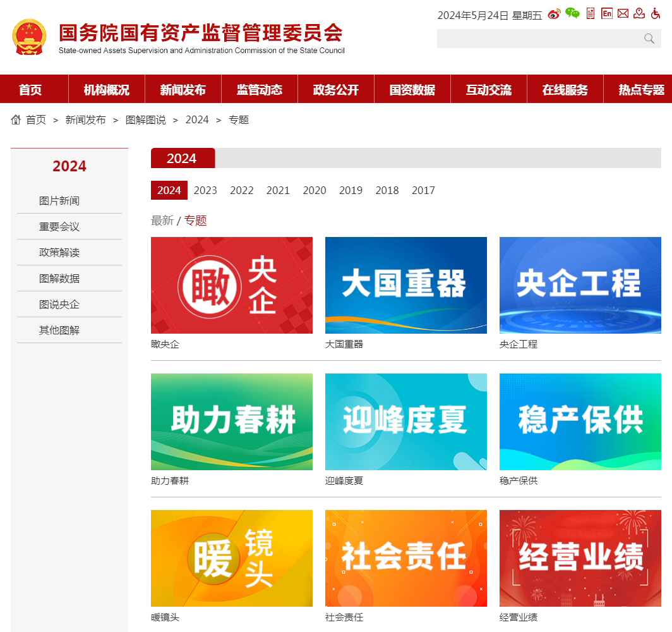Open the site map pin icon
Viewport: 672px width, 632px height.
639,13
